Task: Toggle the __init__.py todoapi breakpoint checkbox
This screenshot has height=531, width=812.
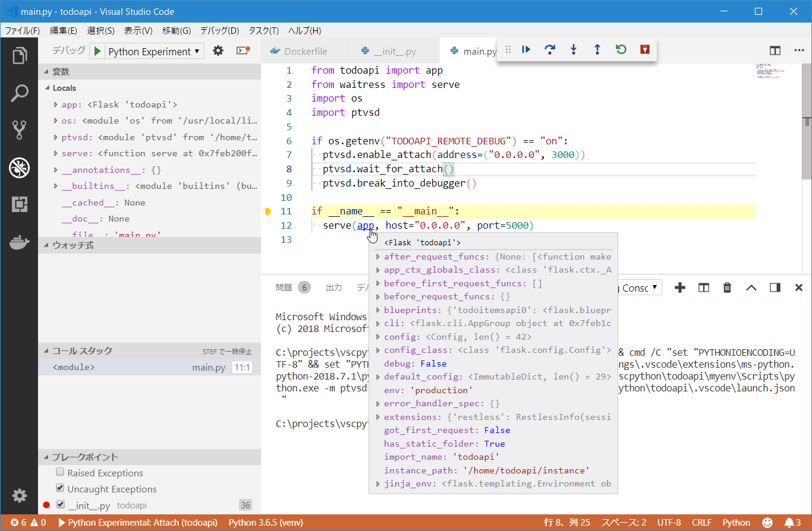Action: click(x=60, y=505)
